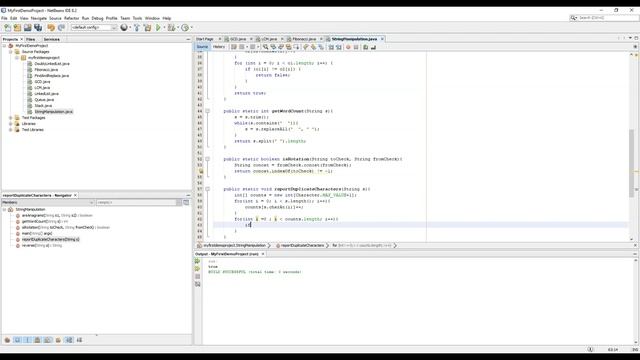Viewport: 640px width, 360px height.
Task: Open the Members dropdown in Navigator
Action: click(x=48, y=202)
